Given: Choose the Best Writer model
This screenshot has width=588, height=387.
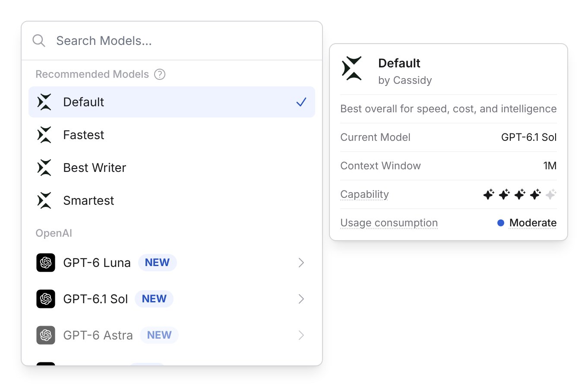Looking at the screenshot, I should (172, 168).
